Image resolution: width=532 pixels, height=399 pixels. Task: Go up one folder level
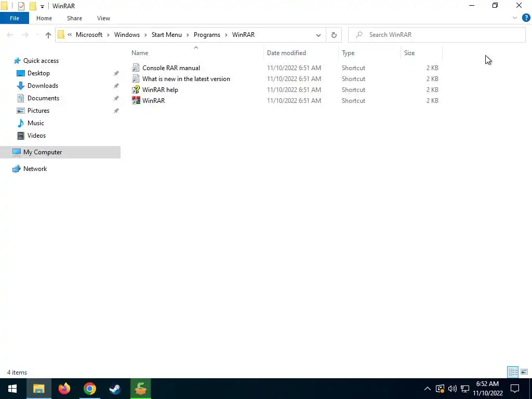coord(48,35)
